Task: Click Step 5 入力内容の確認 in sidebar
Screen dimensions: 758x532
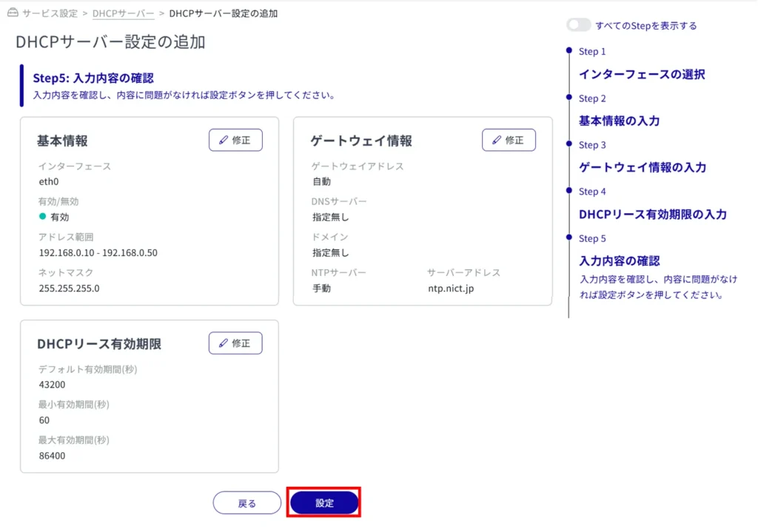Action: (x=619, y=260)
